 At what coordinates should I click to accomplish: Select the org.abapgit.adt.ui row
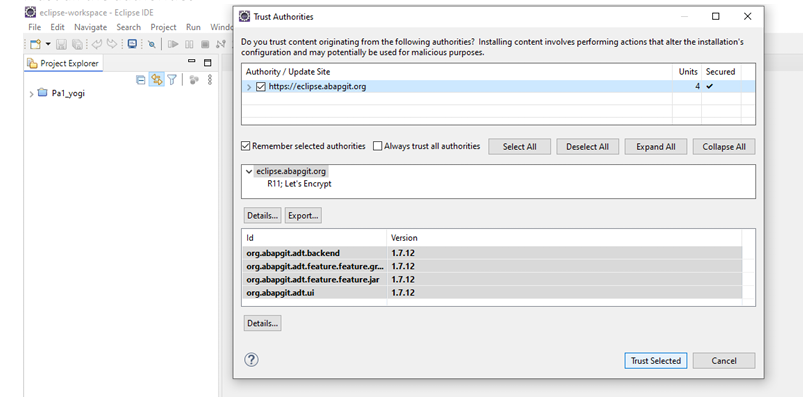pyautogui.click(x=492, y=293)
